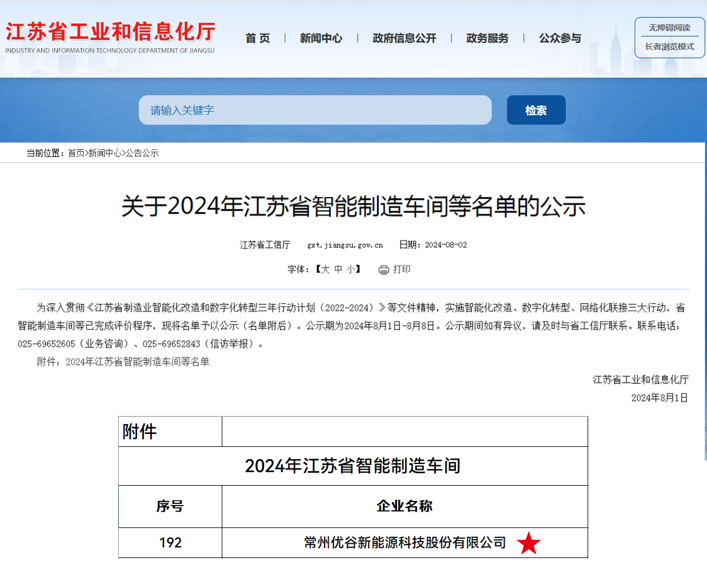Click the 江苏省工信厅 source label
The height and width of the screenshot is (588, 707).
point(265,245)
